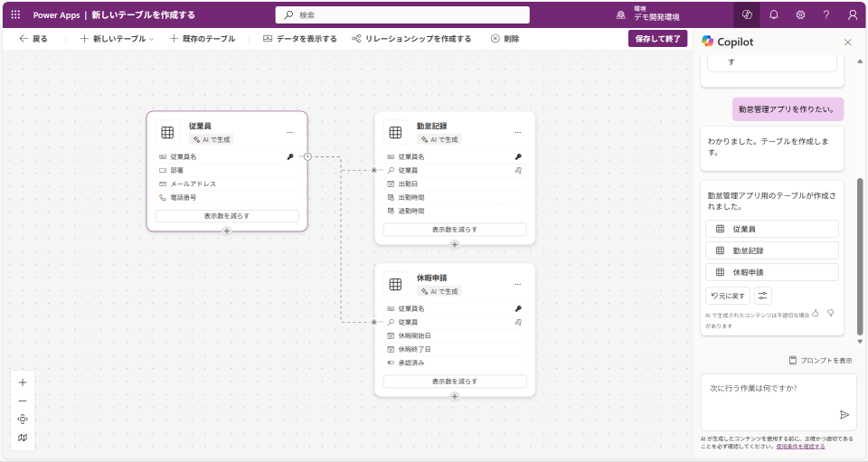Click the Copilot adjust options sliders icon
This screenshot has width=868, height=462.
[763, 296]
